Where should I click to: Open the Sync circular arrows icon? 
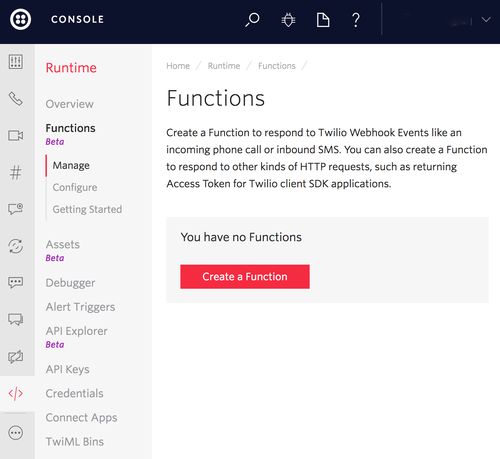[16, 246]
